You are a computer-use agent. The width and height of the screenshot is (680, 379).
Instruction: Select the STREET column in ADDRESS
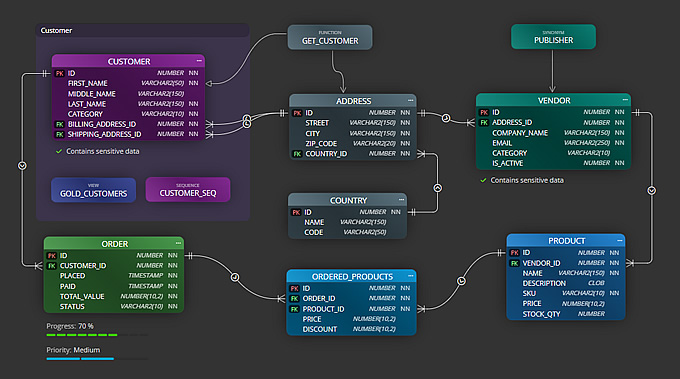coord(353,123)
